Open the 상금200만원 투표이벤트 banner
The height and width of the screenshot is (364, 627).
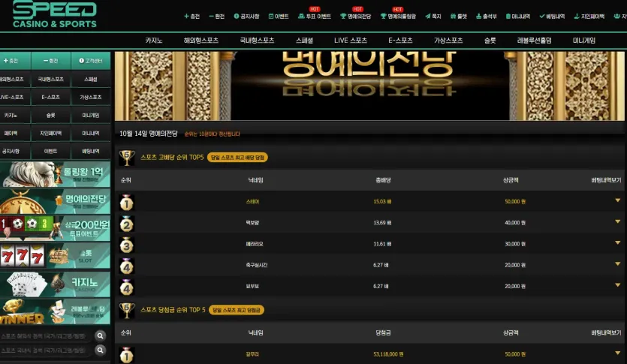[x=55, y=229]
